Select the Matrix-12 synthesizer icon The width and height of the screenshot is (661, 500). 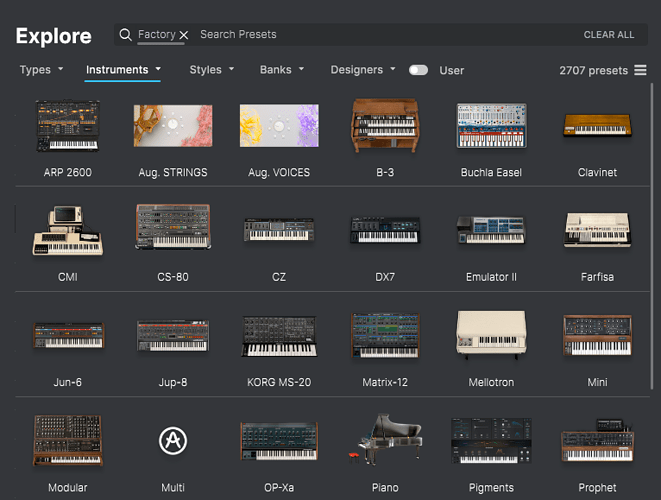point(385,336)
